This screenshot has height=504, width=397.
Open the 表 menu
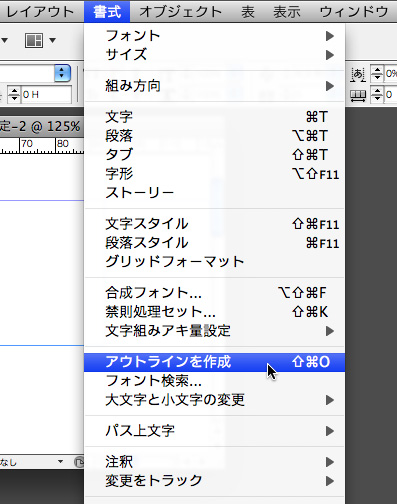click(x=248, y=12)
